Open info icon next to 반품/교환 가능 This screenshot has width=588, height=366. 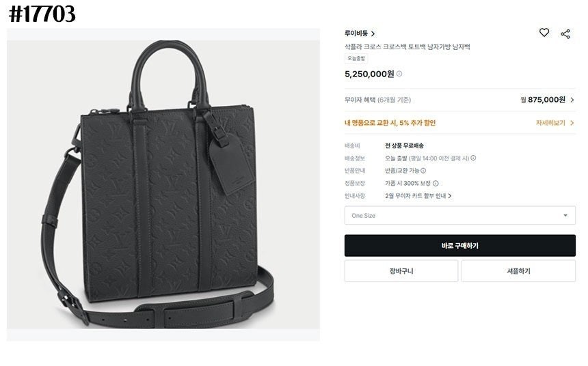click(x=423, y=171)
